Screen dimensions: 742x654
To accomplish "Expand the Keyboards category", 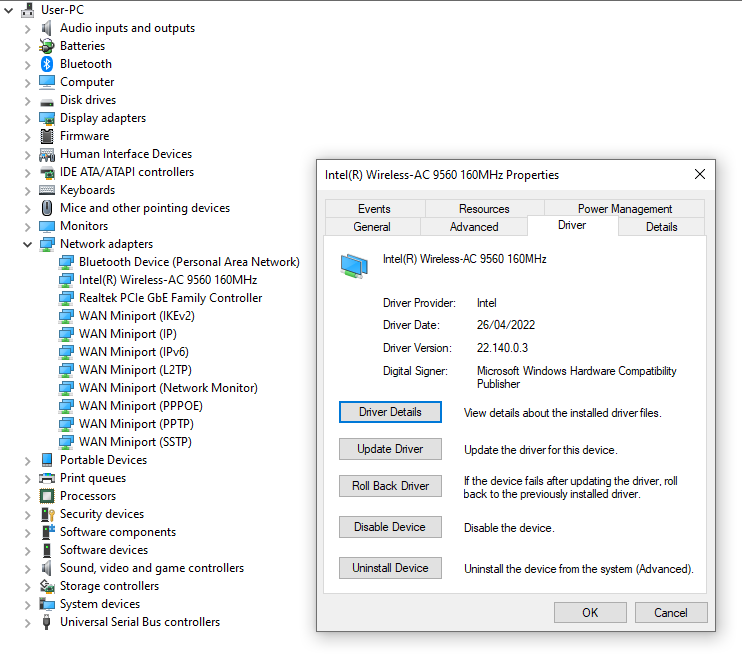I will (27, 190).
